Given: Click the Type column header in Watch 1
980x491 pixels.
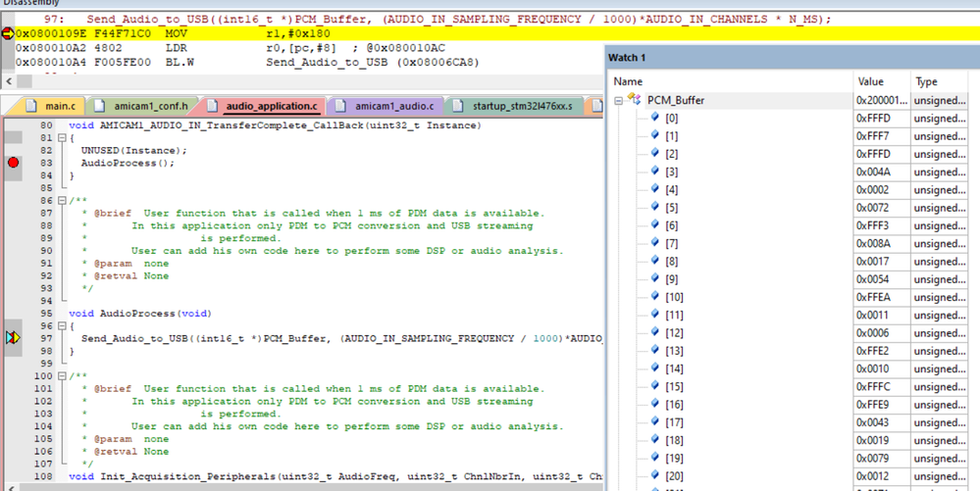Looking at the screenshot, I should [926, 81].
